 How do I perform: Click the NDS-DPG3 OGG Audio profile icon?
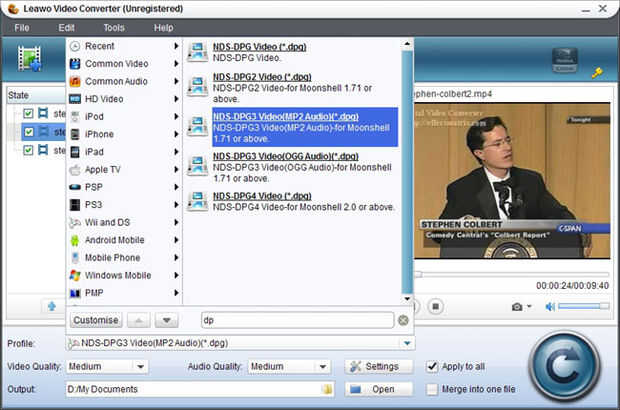[x=197, y=166]
